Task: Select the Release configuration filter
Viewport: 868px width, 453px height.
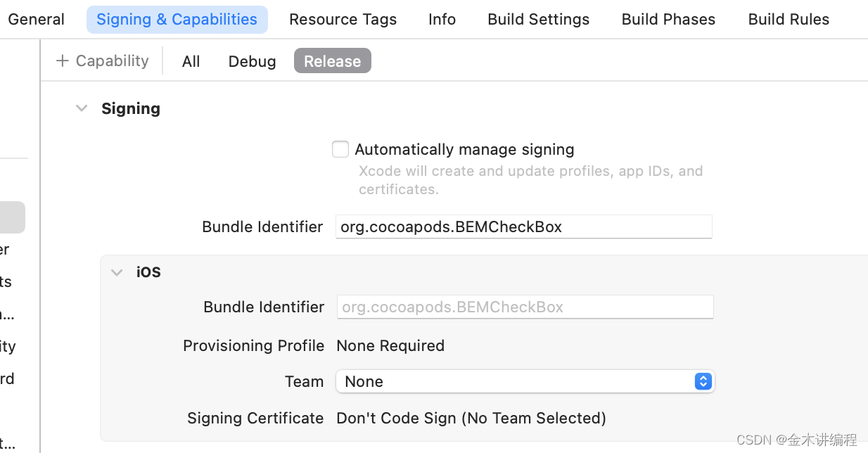Action: point(332,61)
